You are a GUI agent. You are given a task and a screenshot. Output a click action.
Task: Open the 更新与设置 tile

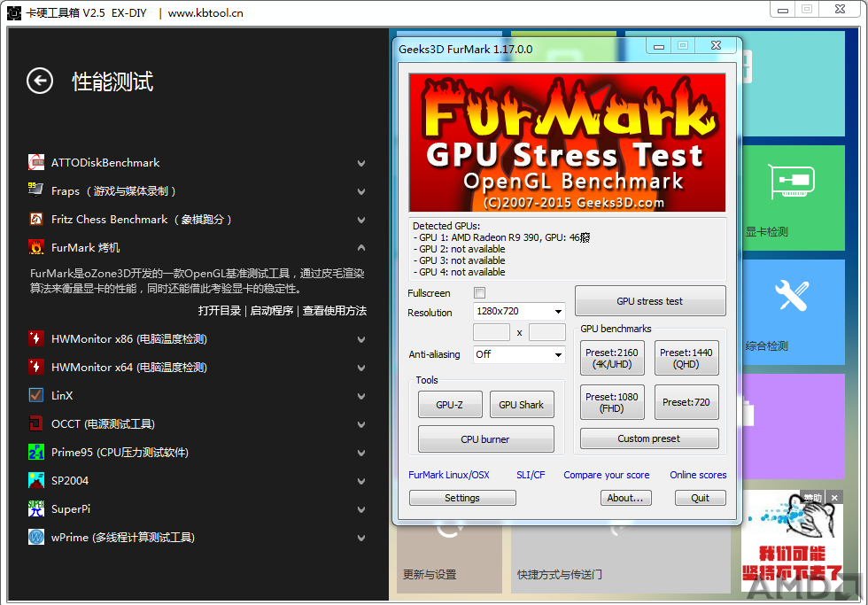coord(450,559)
